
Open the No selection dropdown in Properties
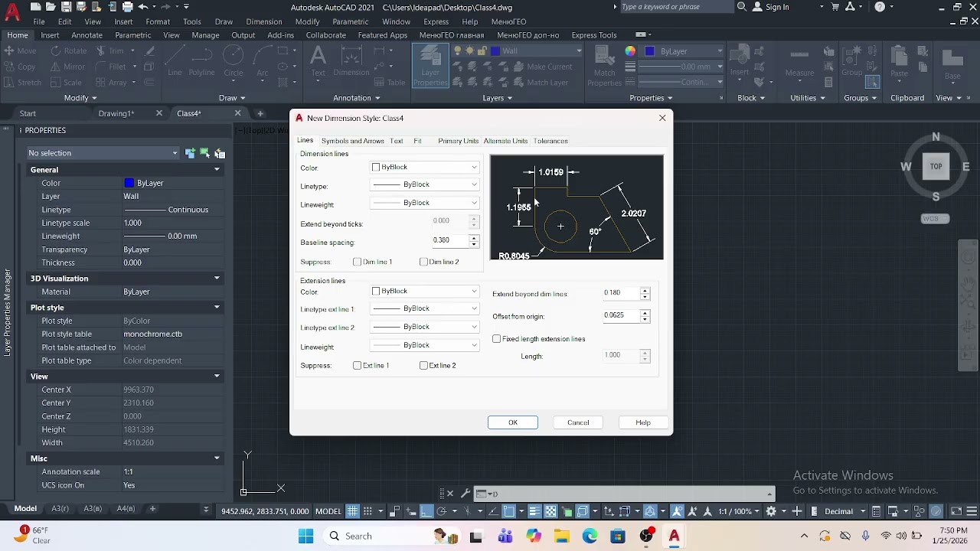point(103,153)
